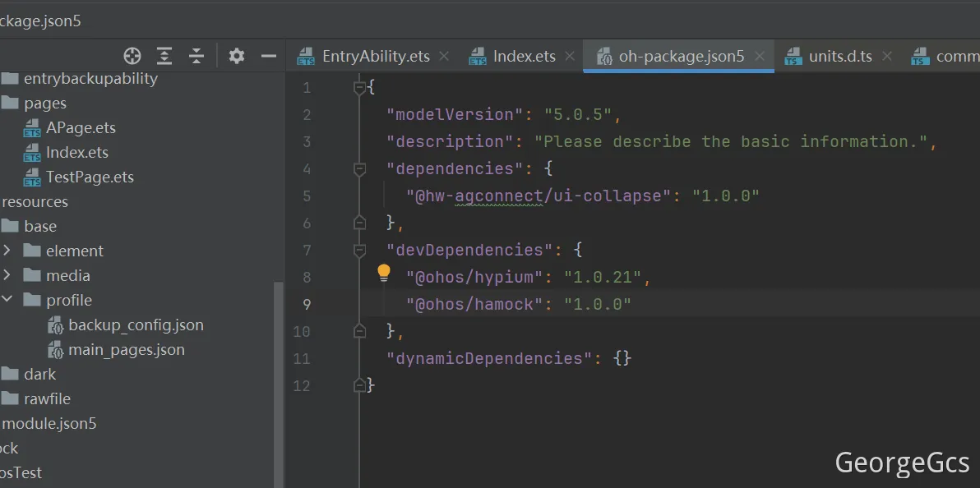The image size is (980, 488).
Task: Fold dependencies end marker at line 6
Action: (x=359, y=223)
